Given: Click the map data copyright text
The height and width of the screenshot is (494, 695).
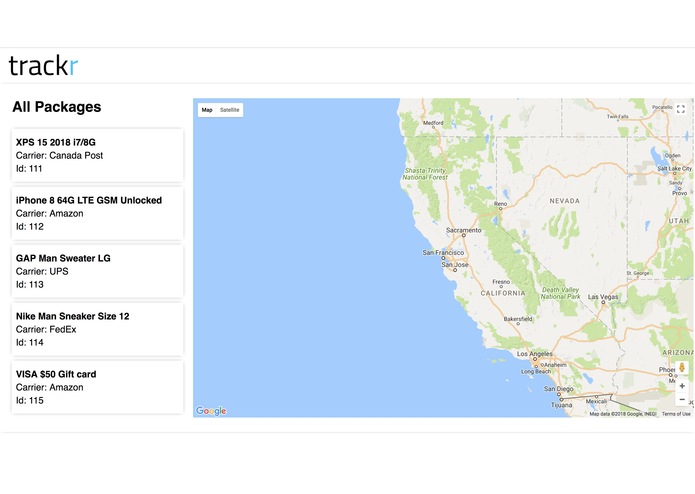Looking at the screenshot, I should (x=623, y=414).
